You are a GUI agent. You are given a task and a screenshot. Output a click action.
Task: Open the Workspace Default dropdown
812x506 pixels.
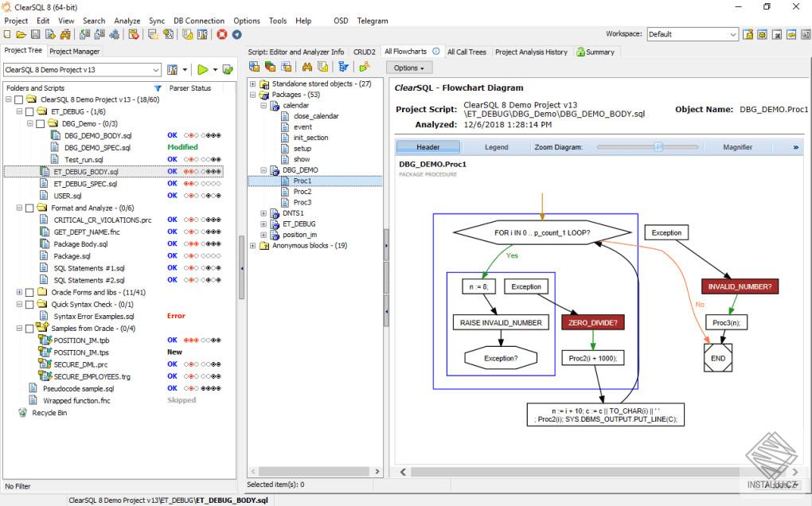(693, 34)
